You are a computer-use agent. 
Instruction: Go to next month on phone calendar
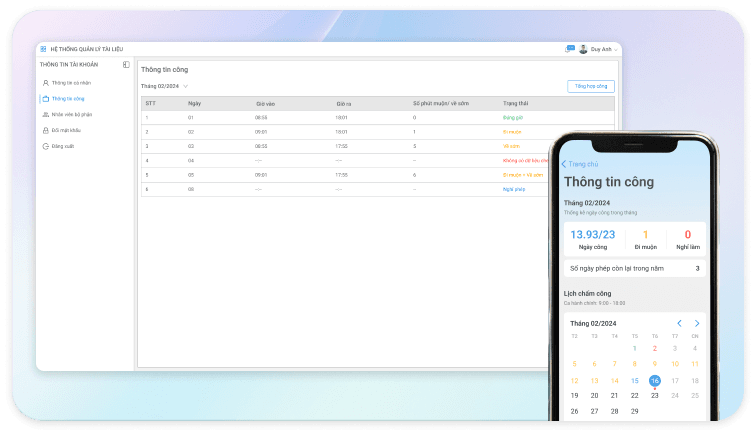[697, 323]
